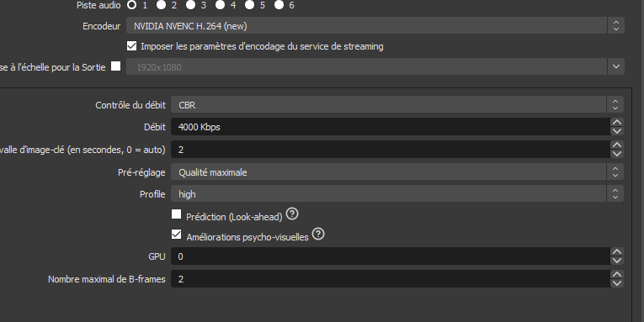Increase Débit with the up arrow
The width and height of the screenshot is (644, 322).
point(617,122)
